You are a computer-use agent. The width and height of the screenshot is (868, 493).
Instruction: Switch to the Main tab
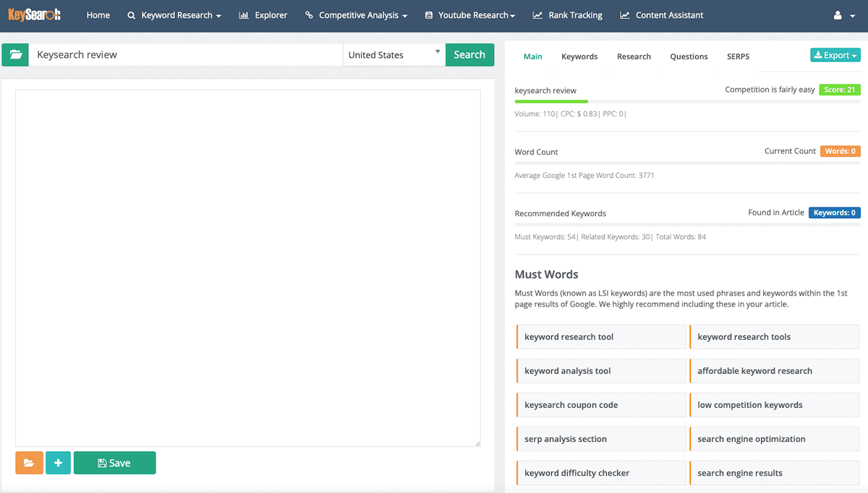pos(533,56)
